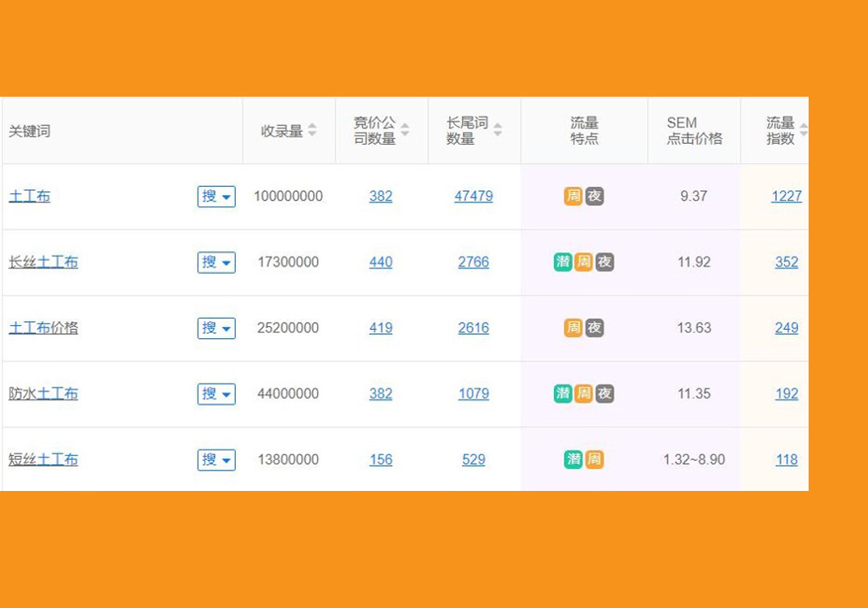Click the 夜 badge in 土工布价格 row
This screenshot has width=868, height=608.
pyautogui.click(x=595, y=328)
